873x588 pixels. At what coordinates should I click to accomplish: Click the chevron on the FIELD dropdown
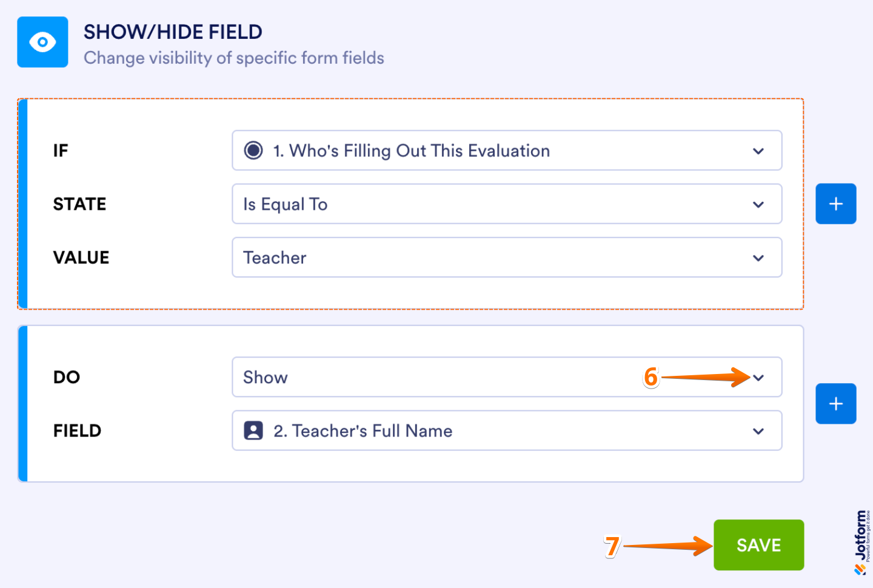click(758, 431)
